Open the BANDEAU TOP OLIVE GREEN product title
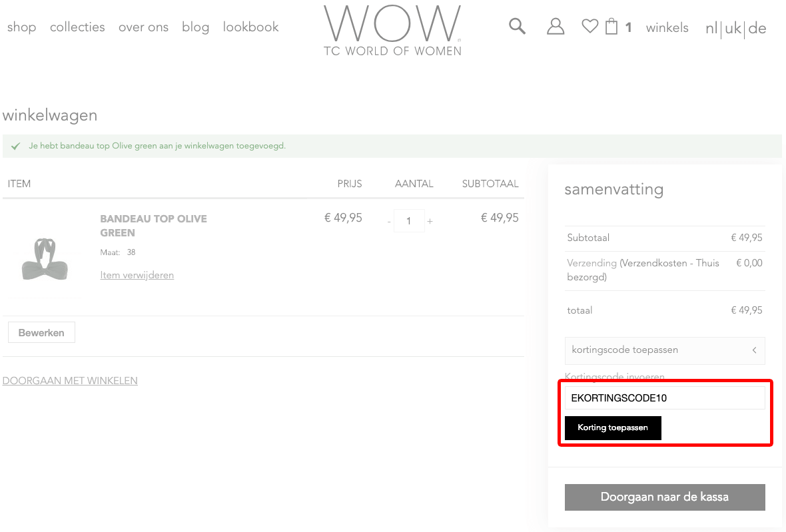 (x=153, y=226)
